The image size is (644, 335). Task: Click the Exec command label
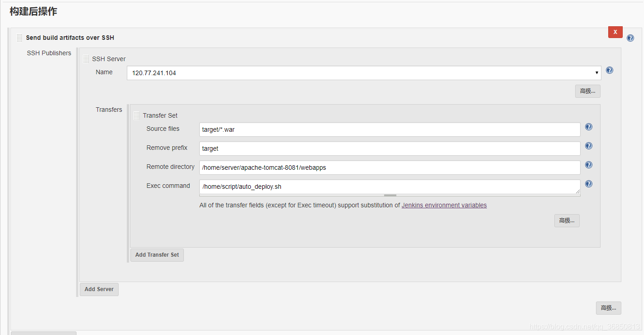tap(168, 186)
